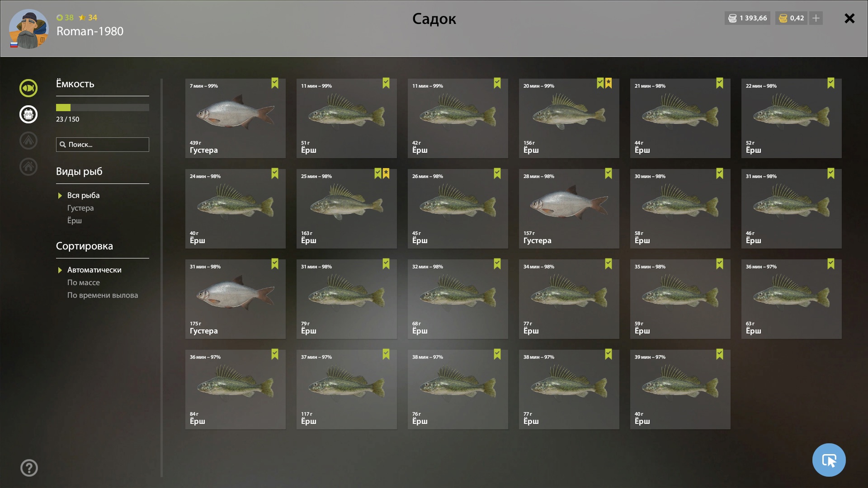Select Вся рыба filter
This screenshot has width=868, height=488.
point(83,195)
